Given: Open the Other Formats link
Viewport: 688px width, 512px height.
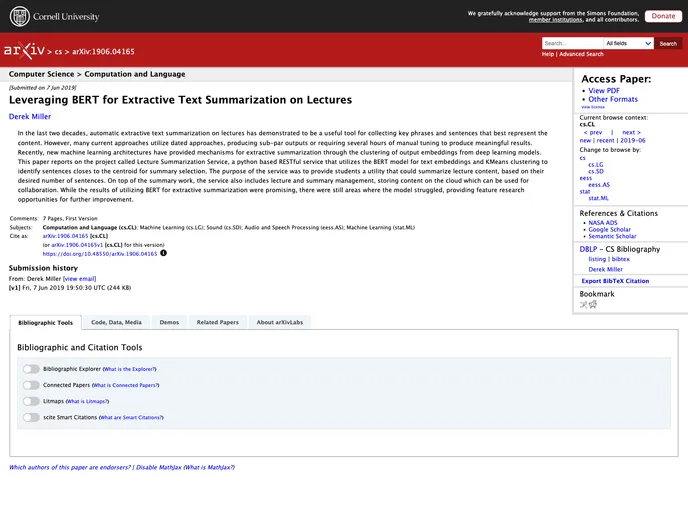Looking at the screenshot, I should click(613, 99).
